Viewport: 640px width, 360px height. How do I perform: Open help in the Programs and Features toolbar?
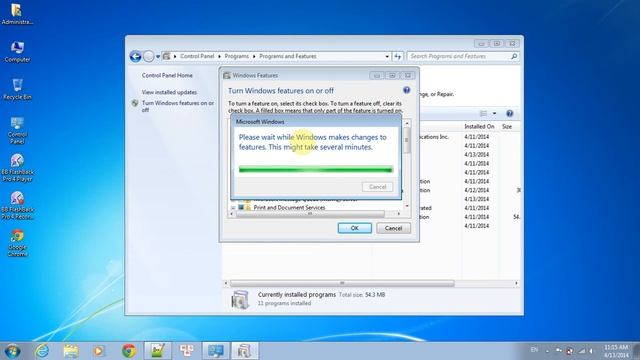tap(509, 113)
